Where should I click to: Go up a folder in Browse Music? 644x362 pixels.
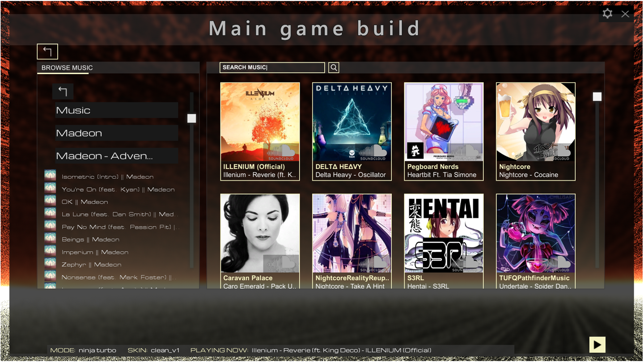click(x=63, y=91)
